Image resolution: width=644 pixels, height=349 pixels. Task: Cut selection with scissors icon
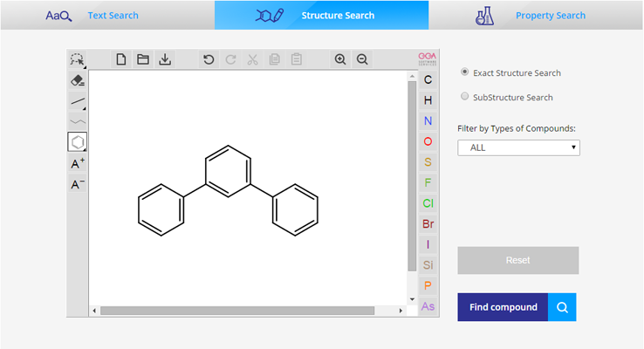click(252, 59)
